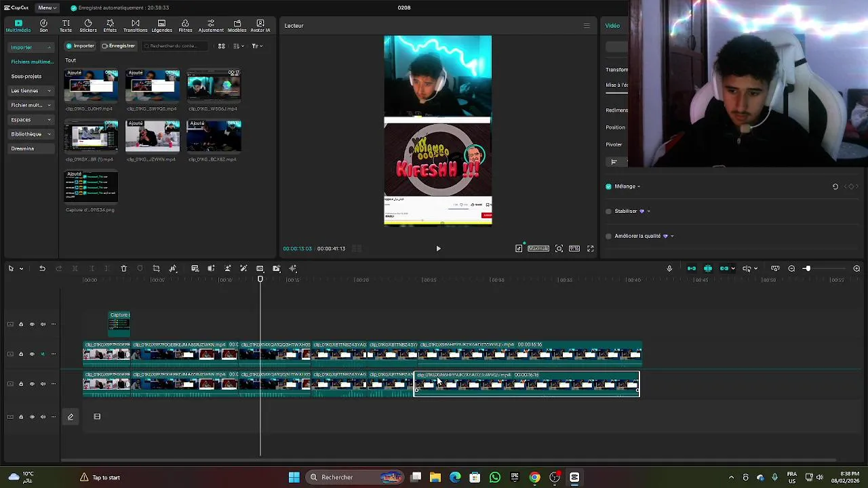Viewport: 868px width, 488px height.
Task: Click the Enregistrer record button
Action: tap(119, 46)
